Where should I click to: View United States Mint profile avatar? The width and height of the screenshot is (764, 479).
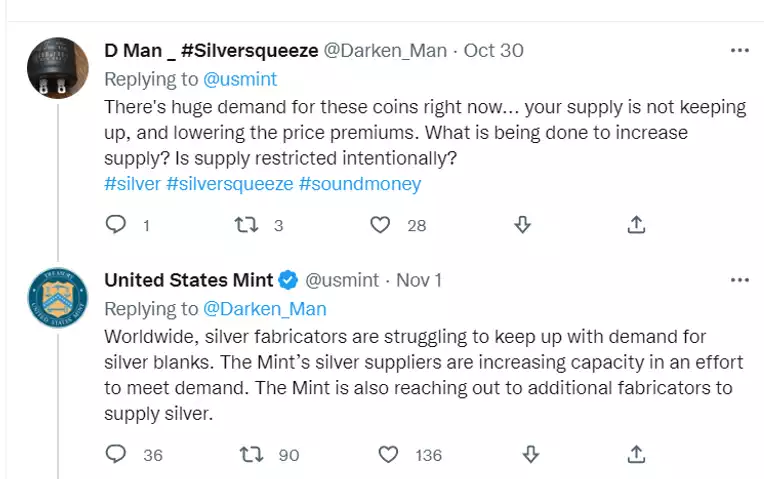pyautogui.click(x=58, y=297)
